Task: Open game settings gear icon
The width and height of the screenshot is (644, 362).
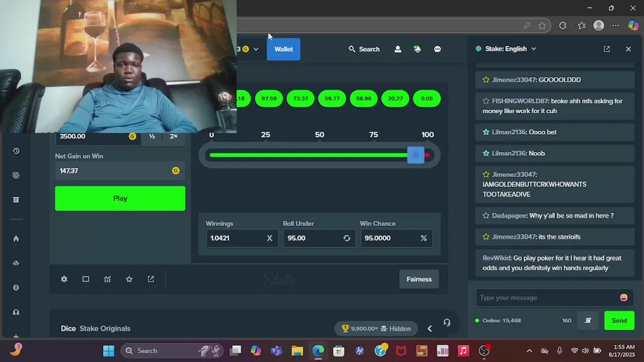Action: (64, 279)
